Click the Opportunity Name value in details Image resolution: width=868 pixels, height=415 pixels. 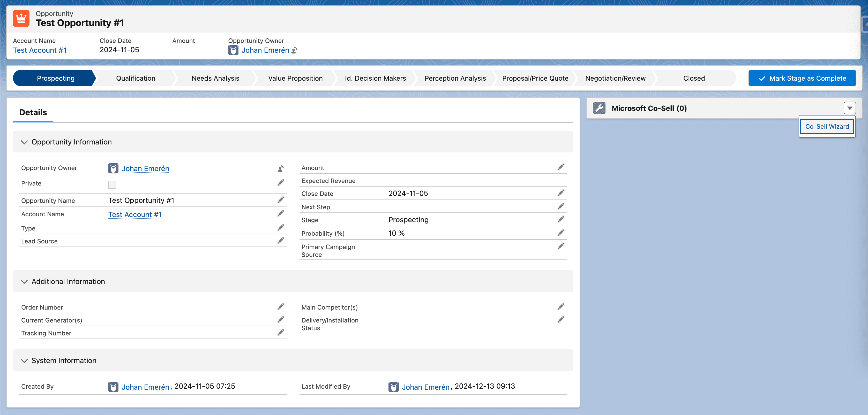coord(141,200)
